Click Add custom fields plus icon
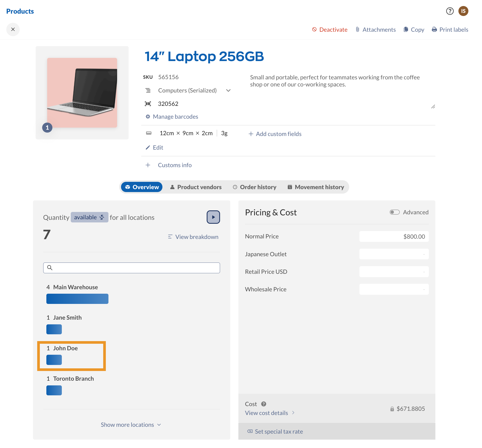The image size is (482, 448). (251, 134)
